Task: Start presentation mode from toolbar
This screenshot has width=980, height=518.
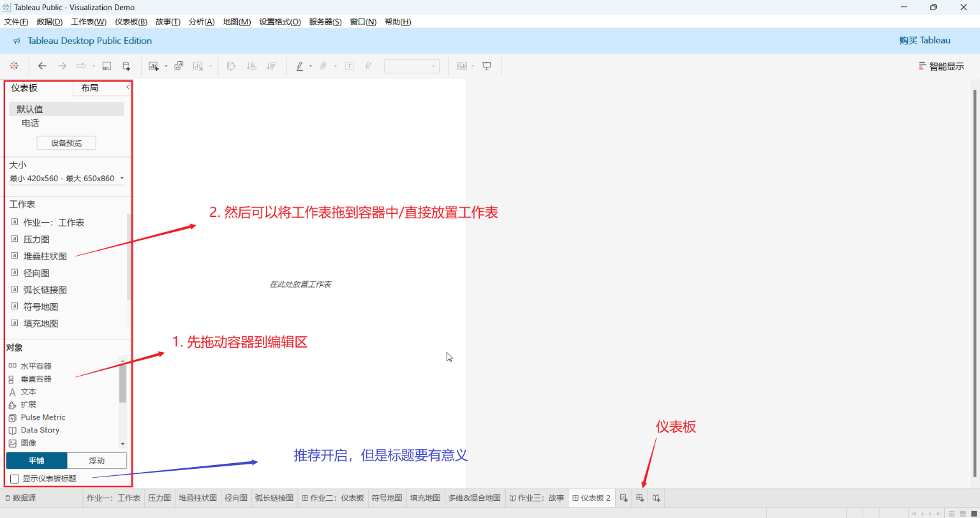Action: click(x=487, y=66)
